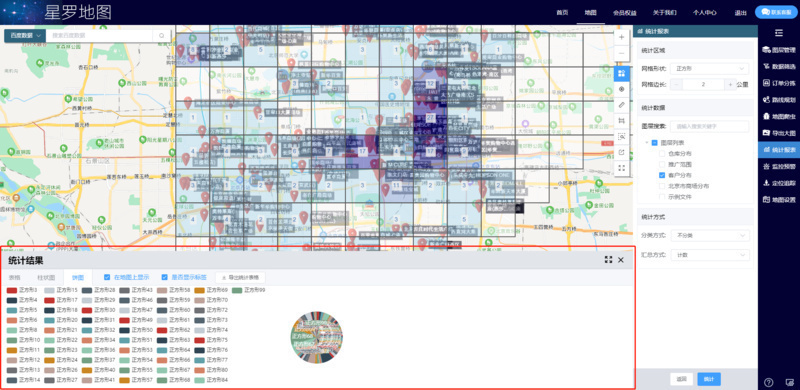Open 监控预警 in the right sidebar
This screenshot has height=390, width=800.
click(x=779, y=166)
